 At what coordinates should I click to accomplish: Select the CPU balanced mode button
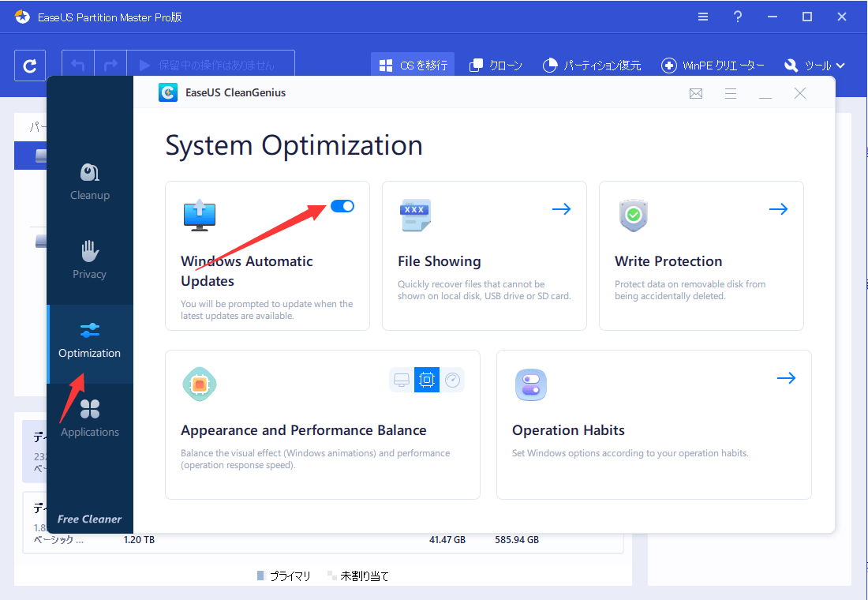coord(427,380)
